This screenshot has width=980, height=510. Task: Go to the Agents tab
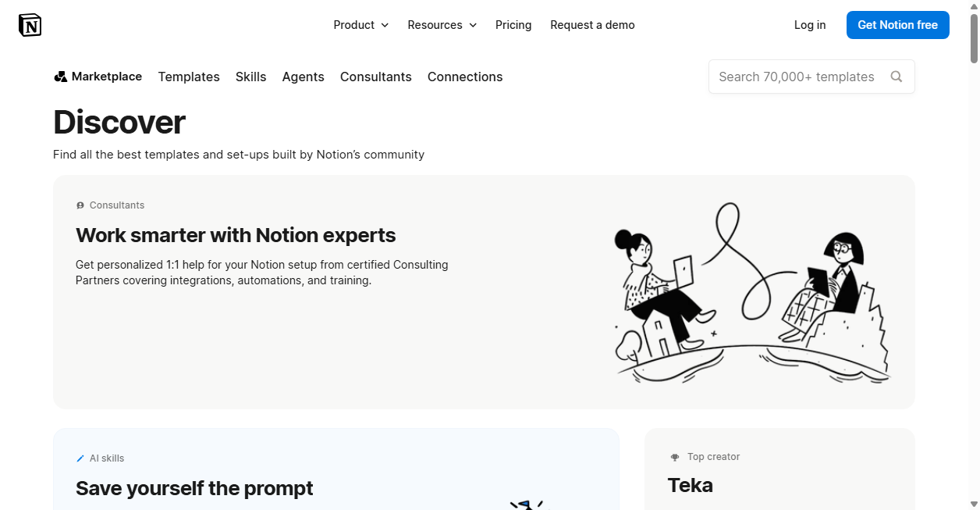tap(303, 77)
